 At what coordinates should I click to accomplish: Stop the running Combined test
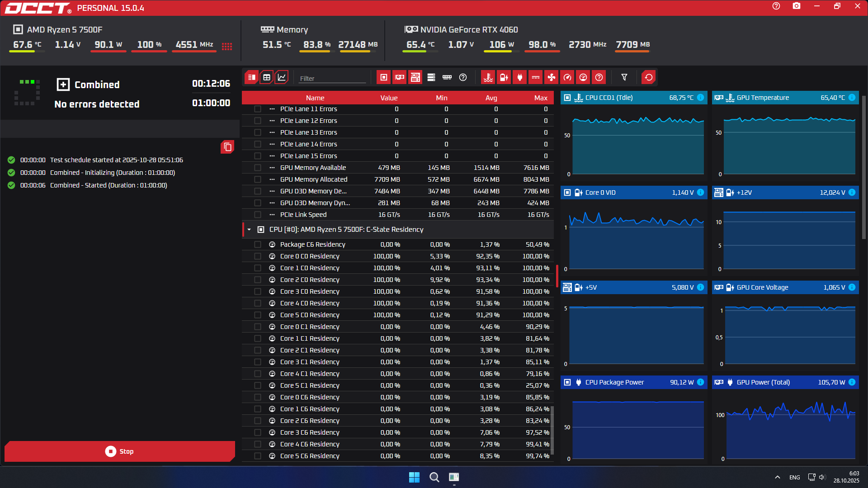120,451
